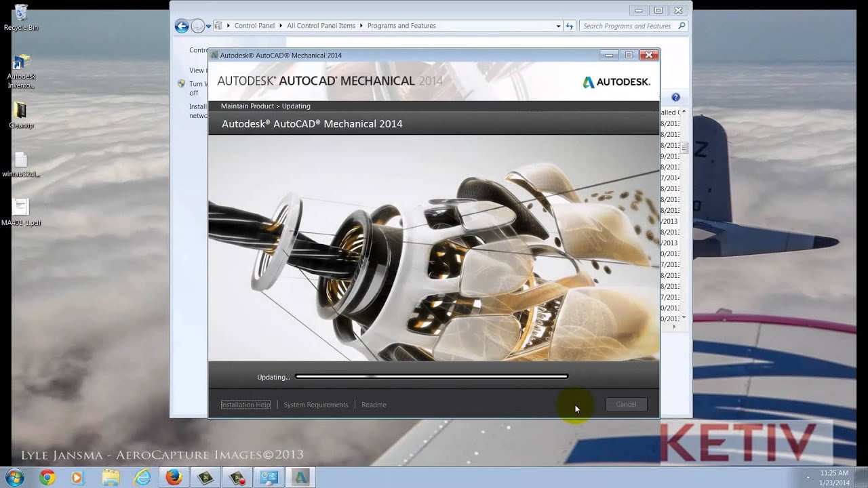
Task: Click the vertical scrollbar in the programs list
Action: click(684, 147)
